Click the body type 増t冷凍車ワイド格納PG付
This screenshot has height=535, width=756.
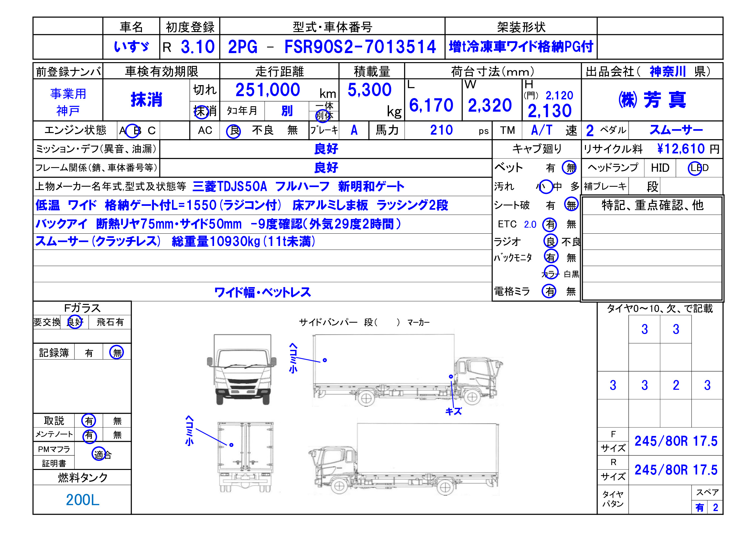click(521, 47)
